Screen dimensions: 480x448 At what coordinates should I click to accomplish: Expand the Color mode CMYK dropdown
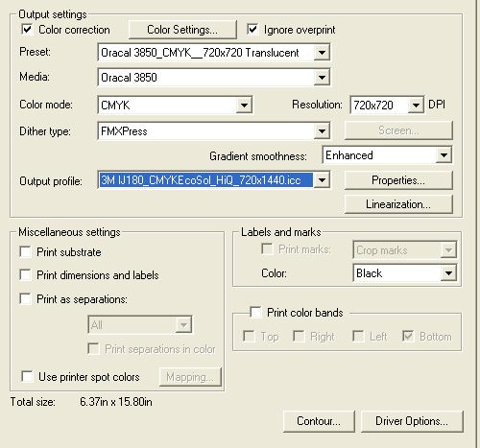244,105
